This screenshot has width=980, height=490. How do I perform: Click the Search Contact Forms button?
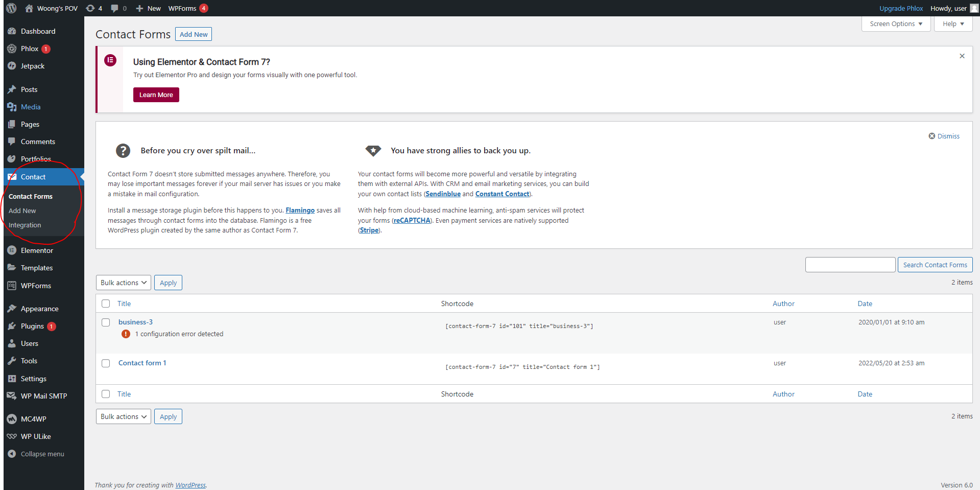(935, 265)
